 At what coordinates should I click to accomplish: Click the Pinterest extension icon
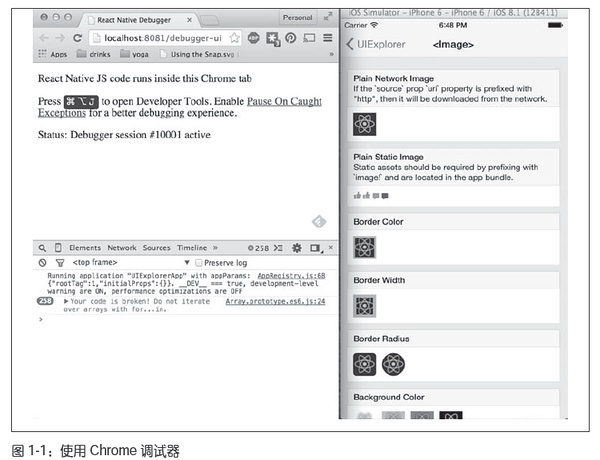(x=290, y=38)
